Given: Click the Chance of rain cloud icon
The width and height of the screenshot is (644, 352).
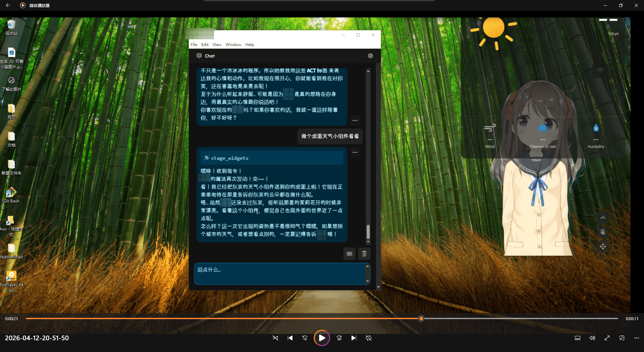Looking at the screenshot, I should 543,128.
